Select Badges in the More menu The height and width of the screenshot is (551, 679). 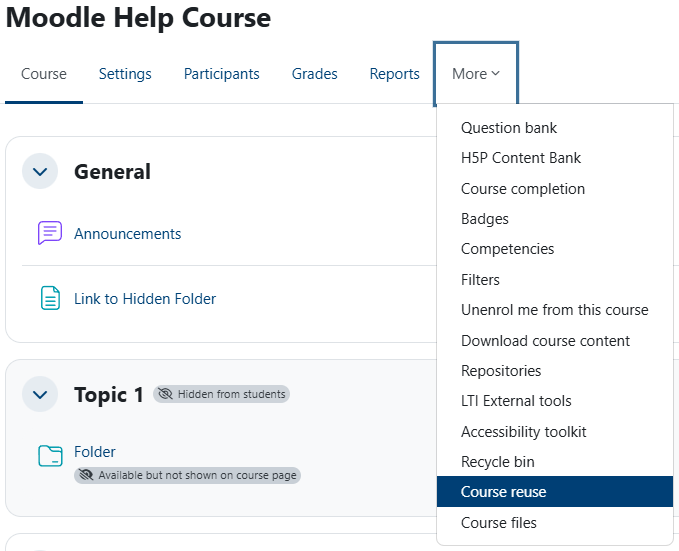tap(555, 219)
